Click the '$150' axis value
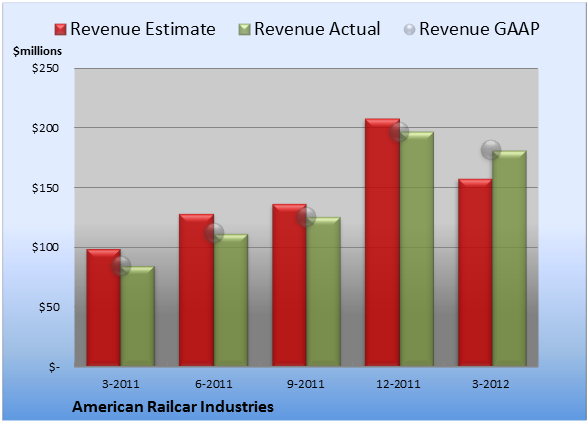 tap(45, 188)
